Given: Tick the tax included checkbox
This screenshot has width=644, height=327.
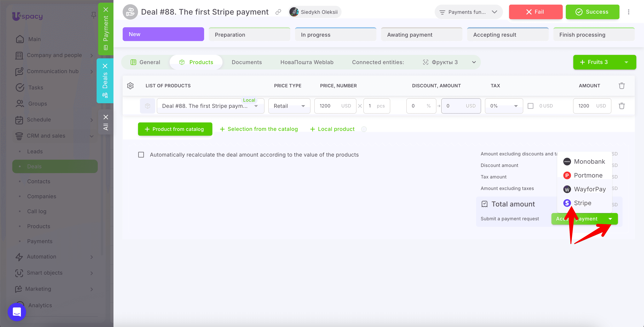Looking at the screenshot, I should tap(531, 106).
